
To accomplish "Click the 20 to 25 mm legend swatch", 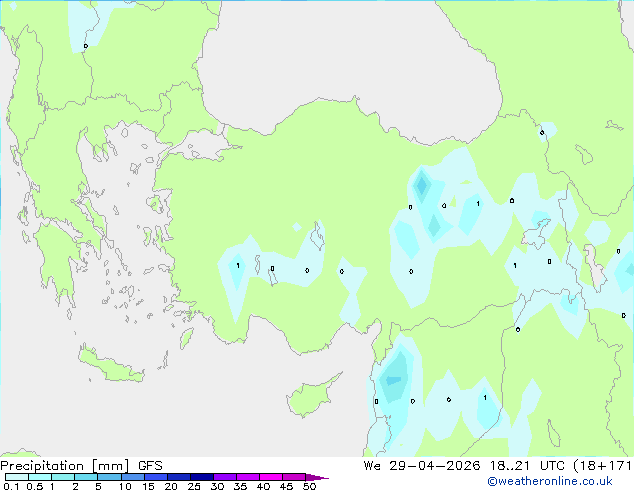I will [x=178, y=477].
